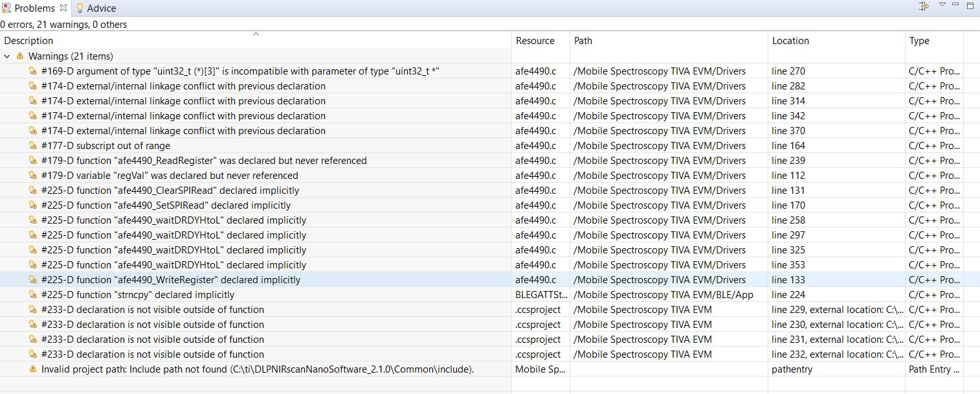Click the Location column header
The image size is (980, 394).
click(x=790, y=41)
